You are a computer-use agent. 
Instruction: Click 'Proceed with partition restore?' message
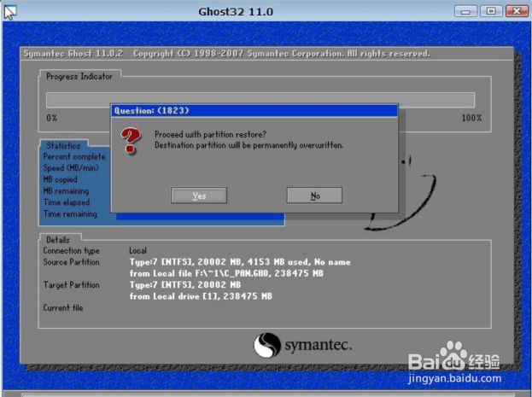point(210,134)
